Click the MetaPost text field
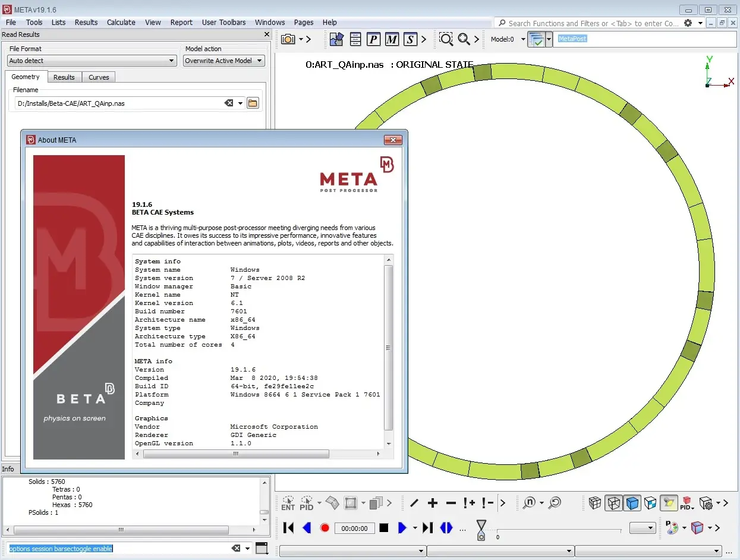This screenshot has height=560, width=740. (x=644, y=39)
